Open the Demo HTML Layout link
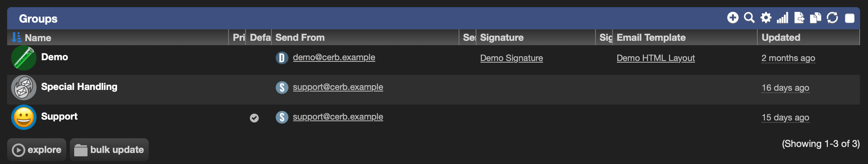This screenshot has width=868, height=164. (x=655, y=58)
